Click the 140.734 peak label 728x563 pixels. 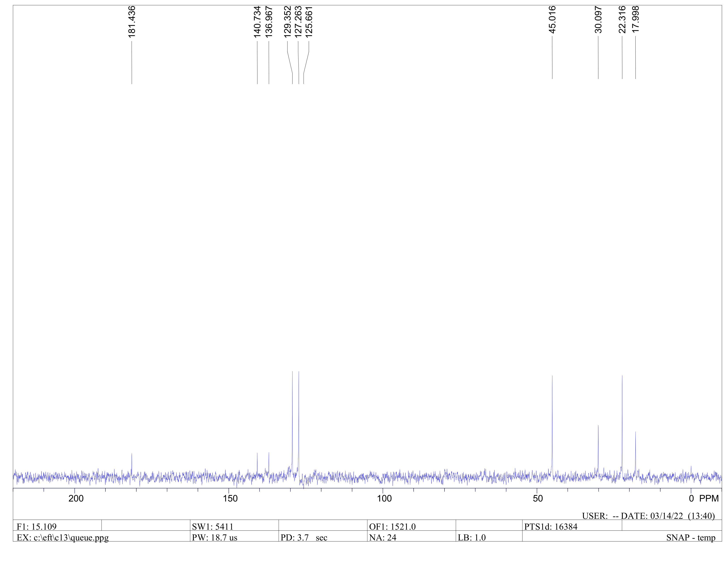pos(257,22)
